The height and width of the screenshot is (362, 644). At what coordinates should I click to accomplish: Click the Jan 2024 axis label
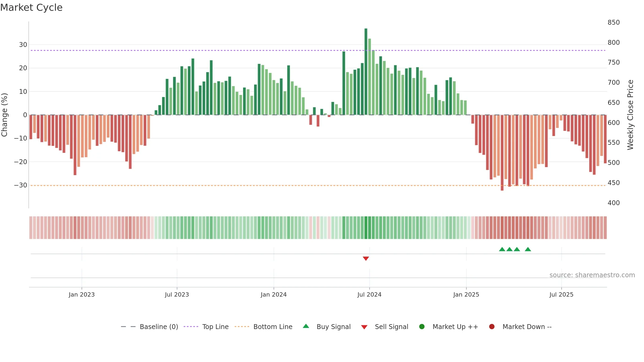pyautogui.click(x=274, y=294)
